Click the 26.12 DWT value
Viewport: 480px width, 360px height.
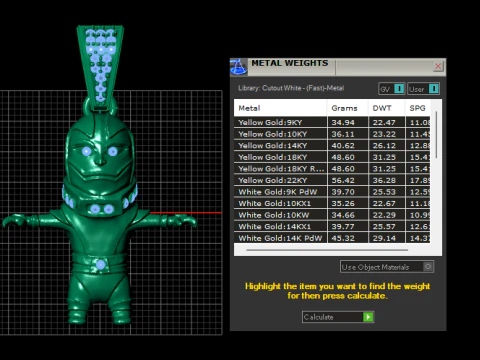click(384, 146)
